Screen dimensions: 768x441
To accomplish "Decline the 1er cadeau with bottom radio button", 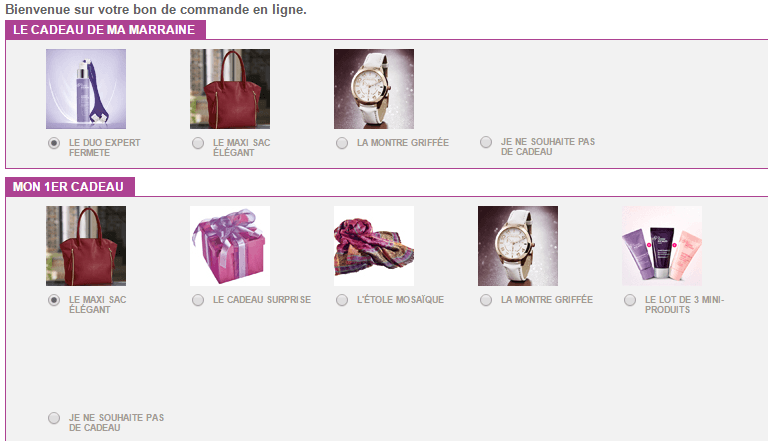I will (54, 418).
